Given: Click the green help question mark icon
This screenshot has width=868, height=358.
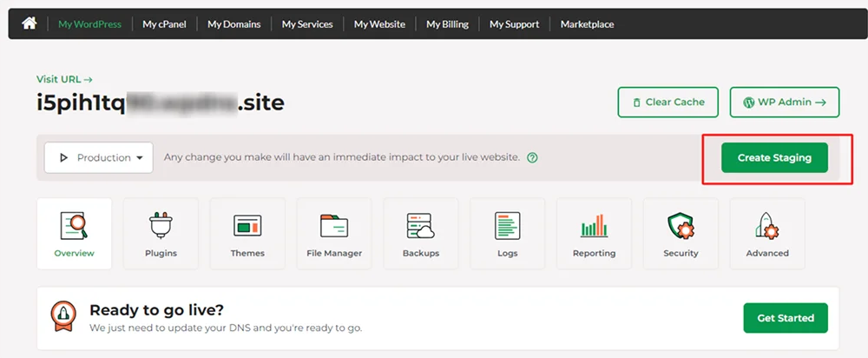Looking at the screenshot, I should click(x=532, y=157).
